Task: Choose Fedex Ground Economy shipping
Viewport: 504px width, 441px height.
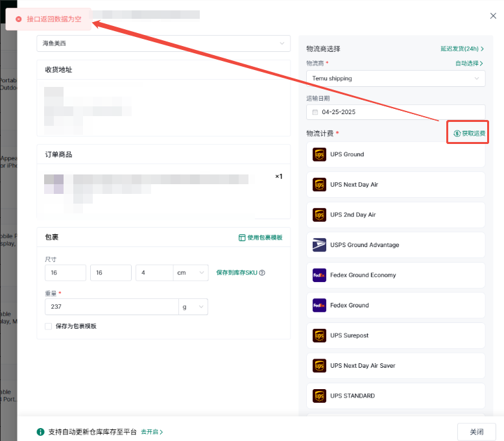Action: pos(396,275)
